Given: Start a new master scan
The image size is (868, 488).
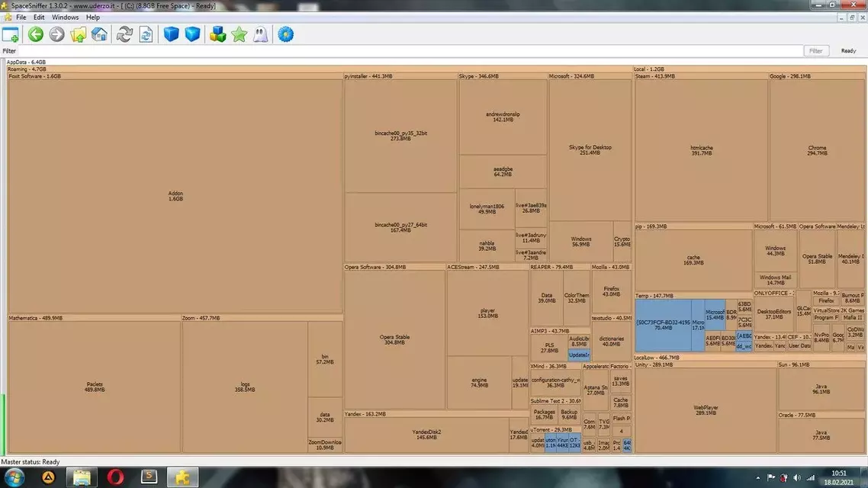Looking at the screenshot, I should (124, 34).
